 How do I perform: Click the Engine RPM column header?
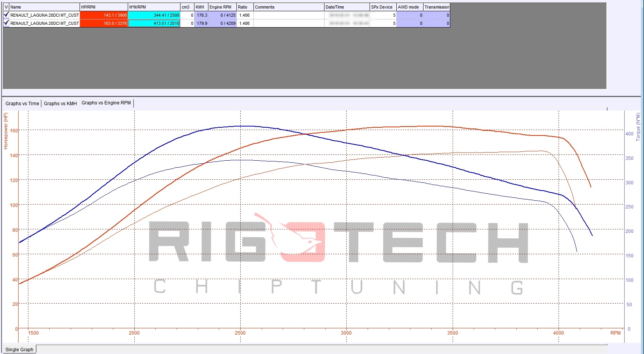222,7
